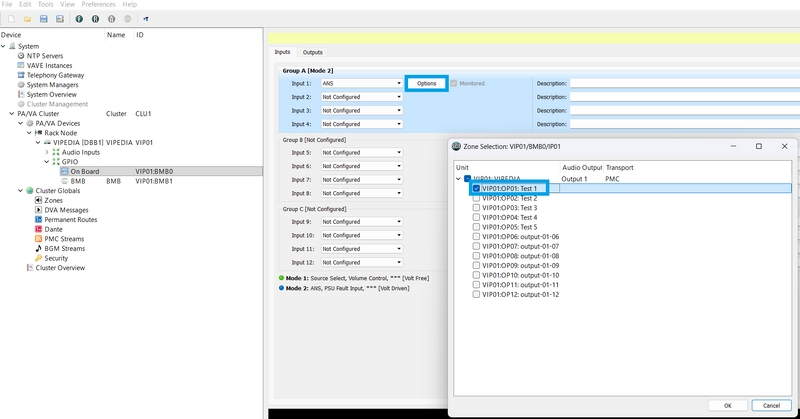The width and height of the screenshot is (800, 419).
Task: Click the System Managers gear icon
Action: click(21, 85)
